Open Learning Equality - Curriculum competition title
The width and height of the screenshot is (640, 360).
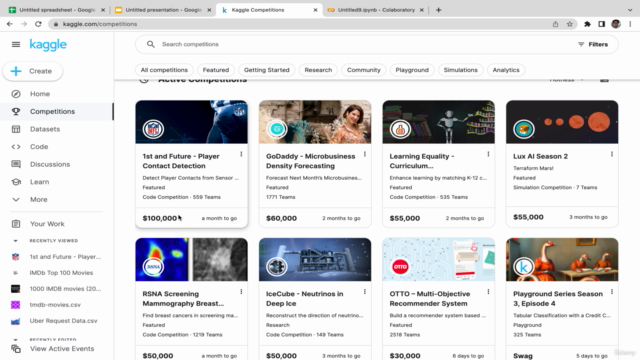coord(422,161)
